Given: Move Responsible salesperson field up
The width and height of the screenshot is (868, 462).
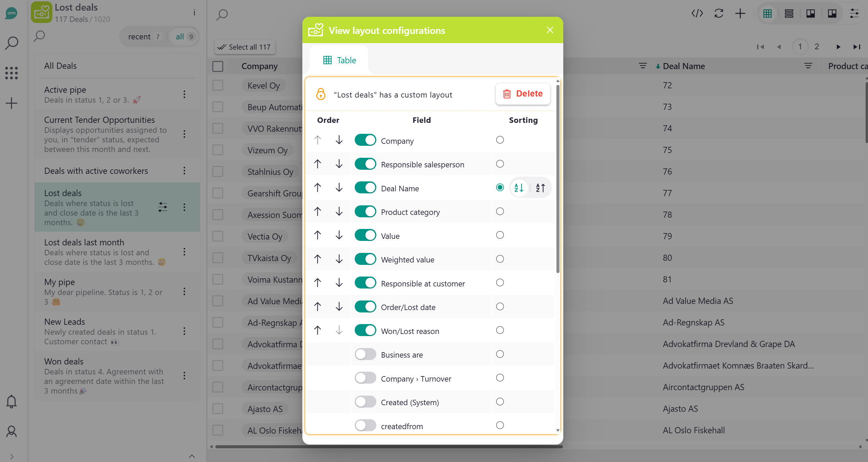Looking at the screenshot, I should pyautogui.click(x=317, y=164).
